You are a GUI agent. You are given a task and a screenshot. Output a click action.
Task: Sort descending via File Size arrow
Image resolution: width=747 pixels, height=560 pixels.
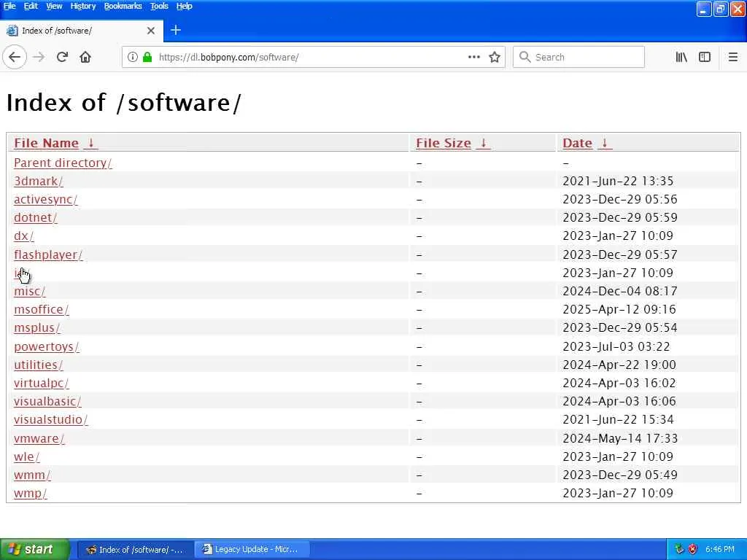(x=483, y=143)
